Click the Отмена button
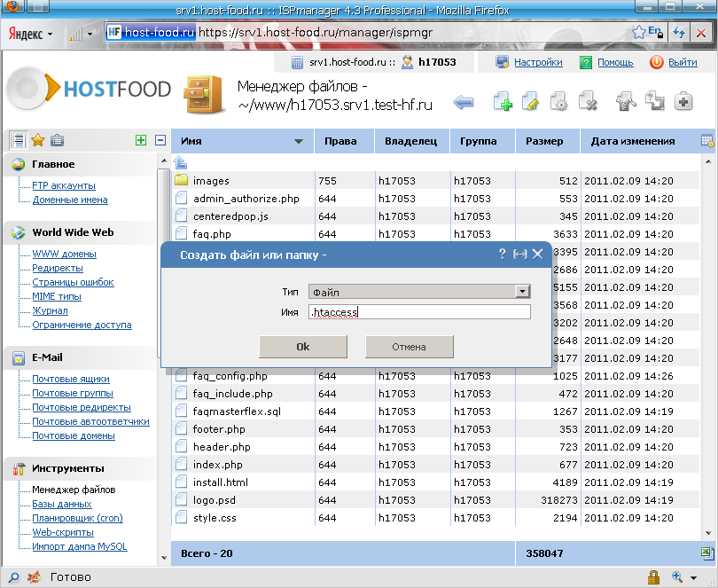 (409, 347)
